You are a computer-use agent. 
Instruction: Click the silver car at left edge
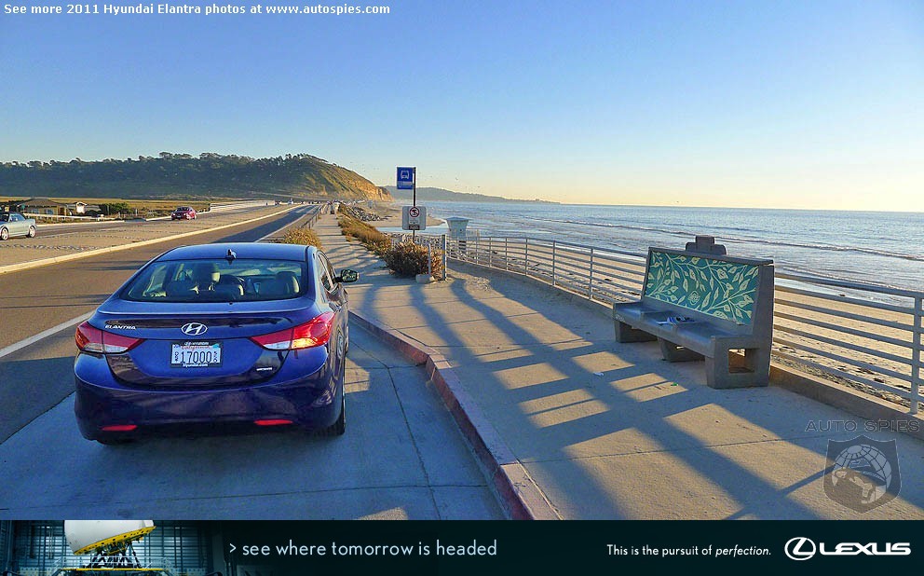[17, 226]
